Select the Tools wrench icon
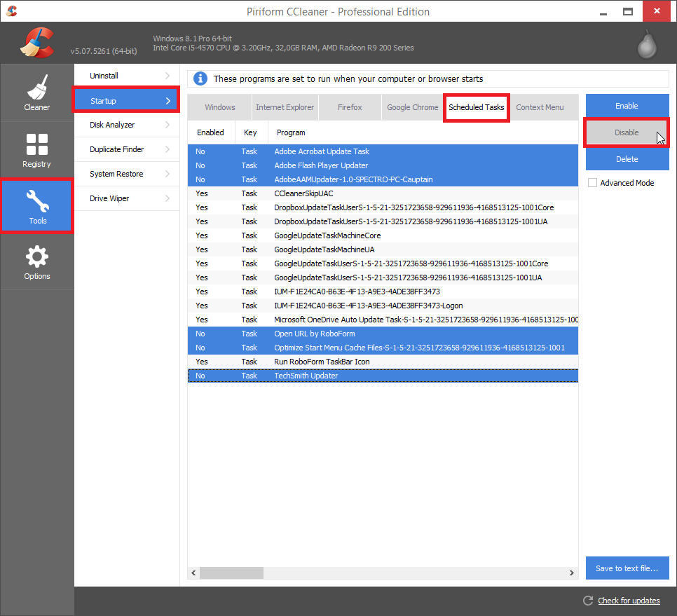677x616 pixels. [x=38, y=201]
